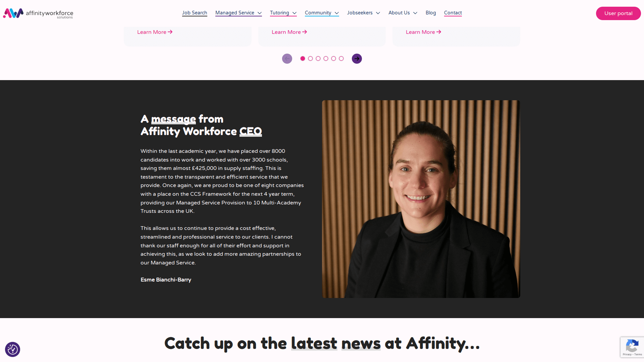Open the Job Search page
This screenshot has height=362, width=644.
[195, 12]
